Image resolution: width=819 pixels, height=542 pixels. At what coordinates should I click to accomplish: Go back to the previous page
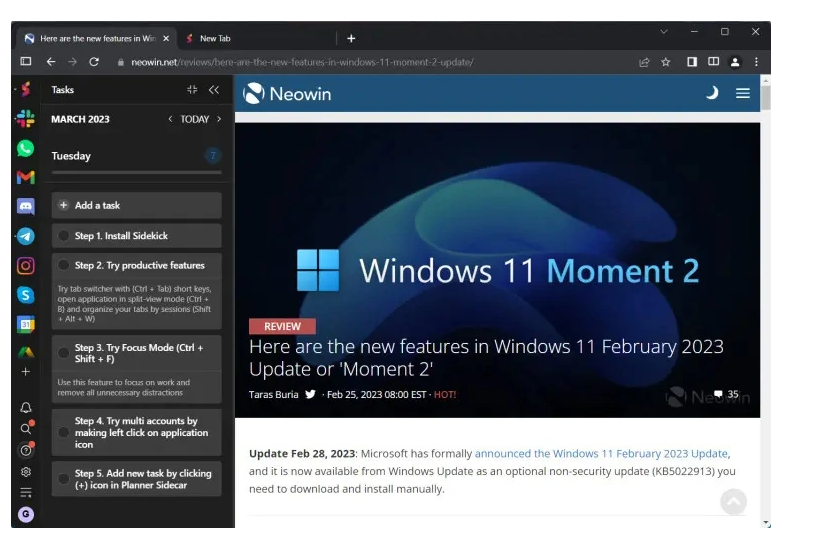[51, 62]
